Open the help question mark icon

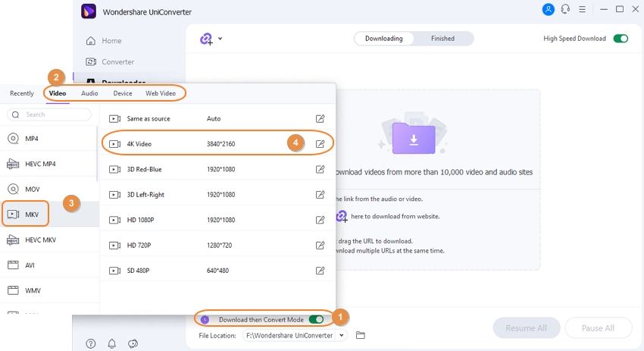click(x=91, y=343)
